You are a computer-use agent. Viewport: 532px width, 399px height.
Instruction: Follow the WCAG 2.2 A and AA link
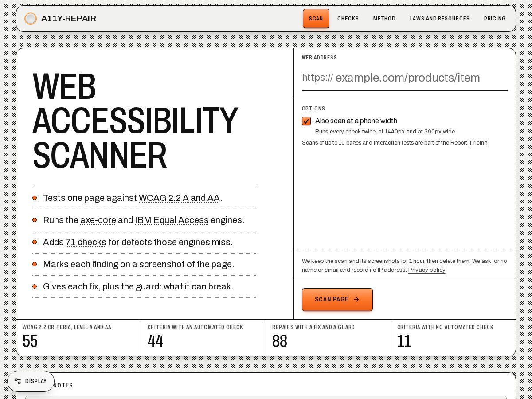tap(179, 198)
